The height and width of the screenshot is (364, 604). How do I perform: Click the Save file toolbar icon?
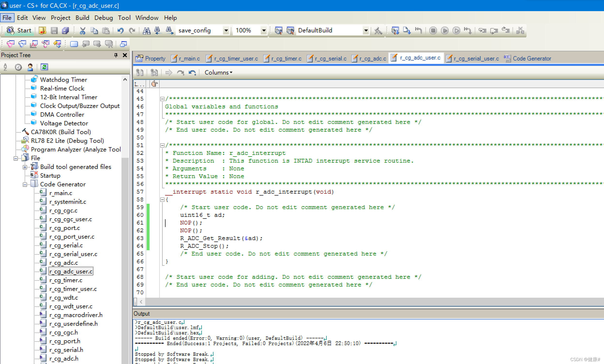54,30
